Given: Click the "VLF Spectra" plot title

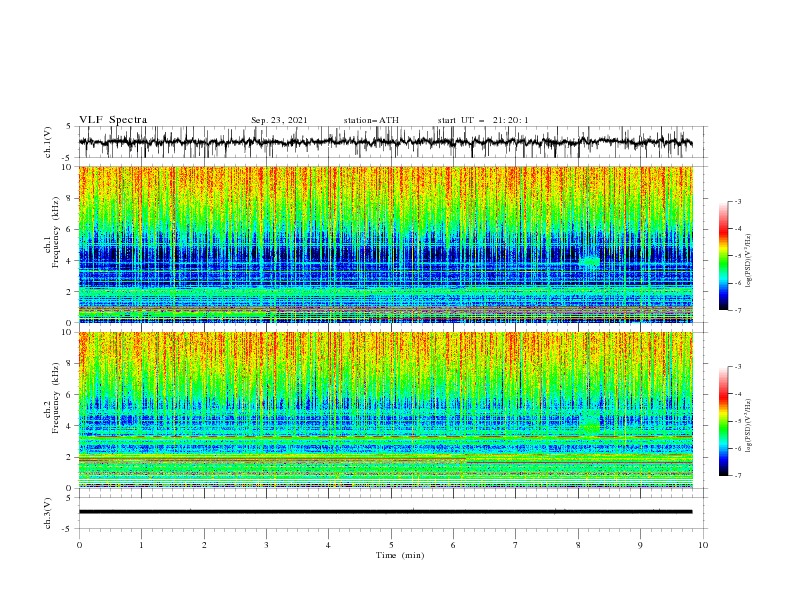Looking at the screenshot, I should tap(113, 120).
